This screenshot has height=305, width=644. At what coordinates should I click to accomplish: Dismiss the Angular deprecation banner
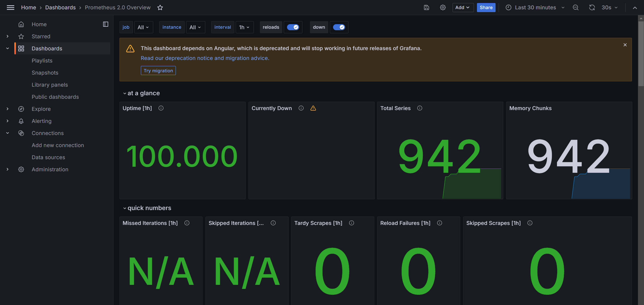625,45
